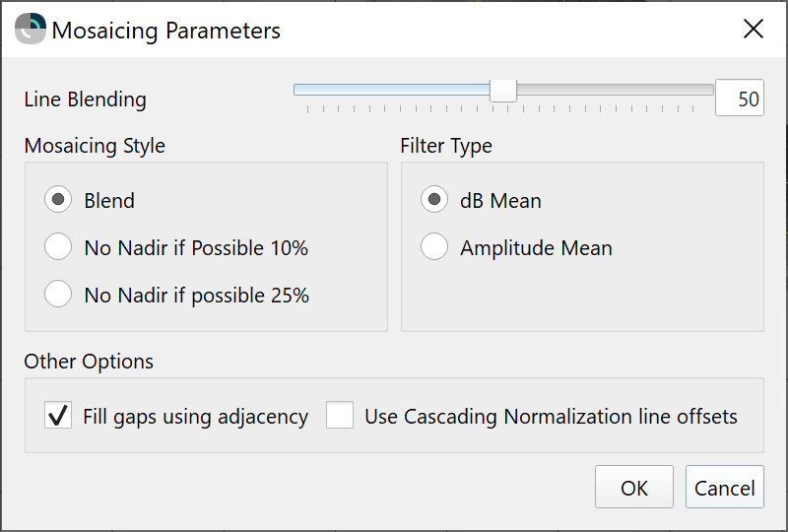Viewport: 788px width, 532px height.
Task: Click the Filter Type group heading
Action: coord(446,146)
